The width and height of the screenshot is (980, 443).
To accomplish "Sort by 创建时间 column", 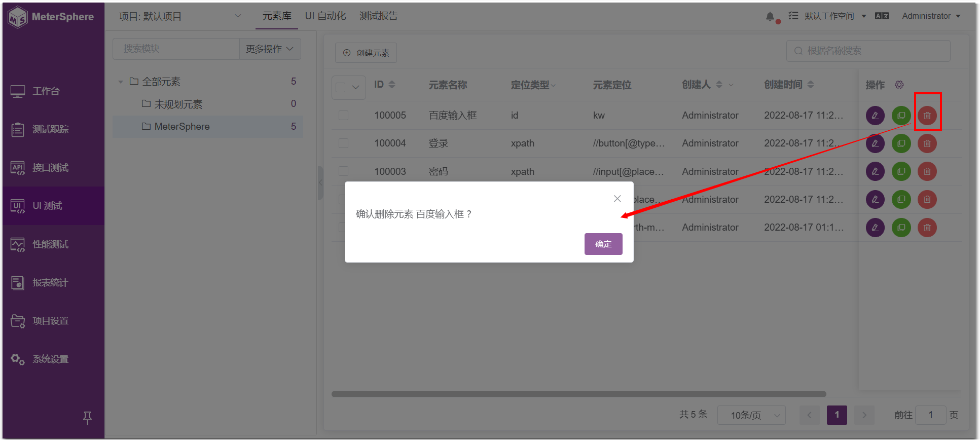I will [x=811, y=85].
